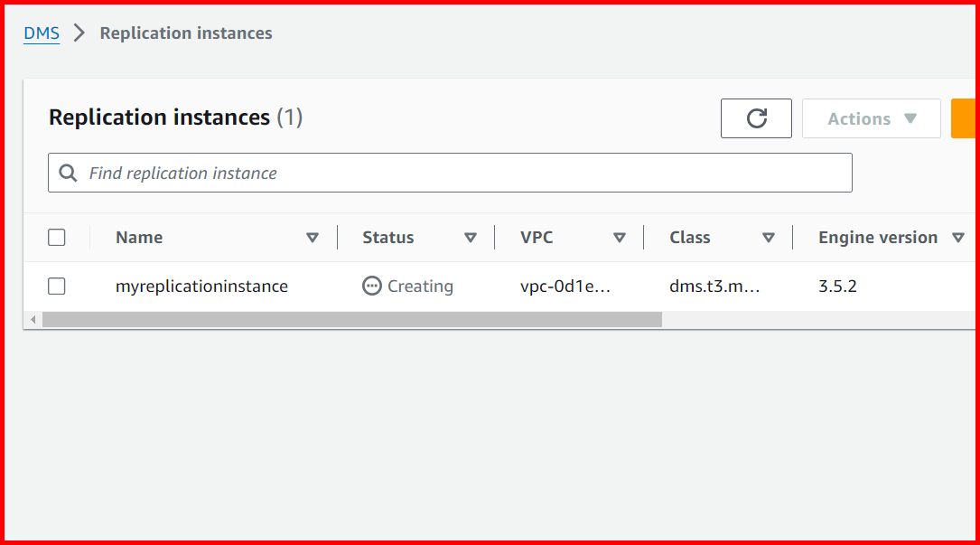Open the Actions dropdown menu
The image size is (980, 545).
[870, 117]
